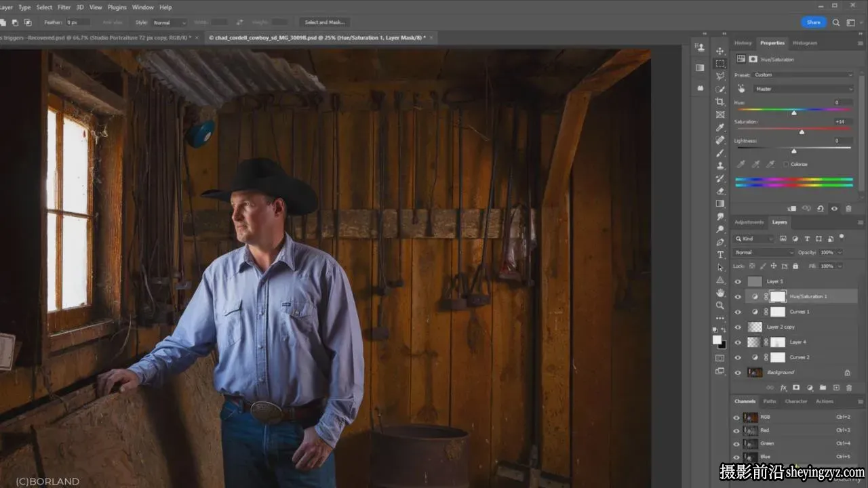The height and width of the screenshot is (488, 868).
Task: Create a new layer
Action: point(836,388)
